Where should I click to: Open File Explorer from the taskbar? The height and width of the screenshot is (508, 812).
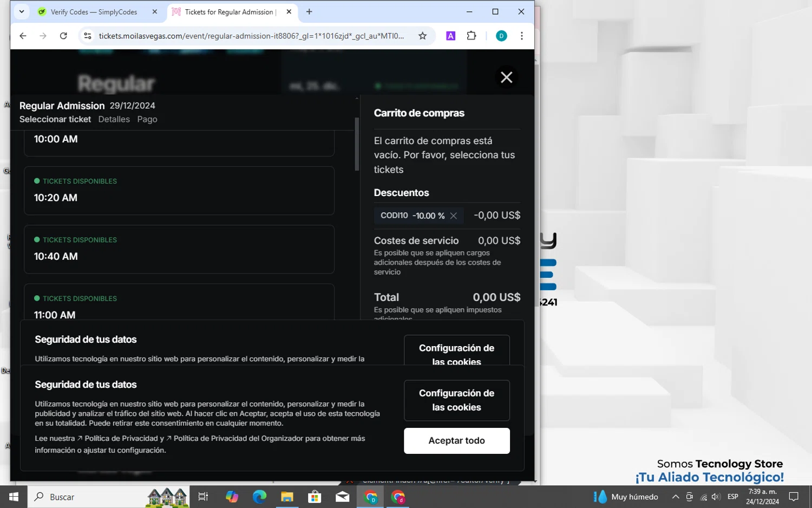coord(287,497)
